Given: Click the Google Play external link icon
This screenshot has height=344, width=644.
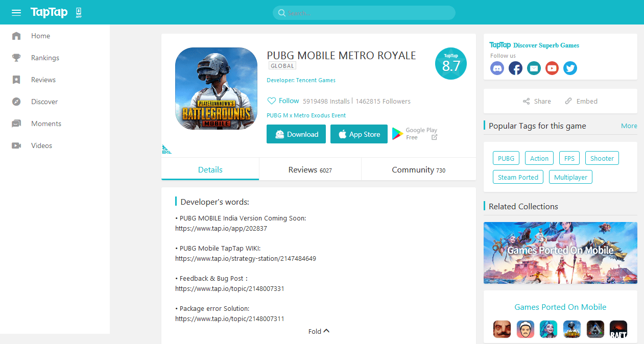Looking at the screenshot, I should click(434, 137).
